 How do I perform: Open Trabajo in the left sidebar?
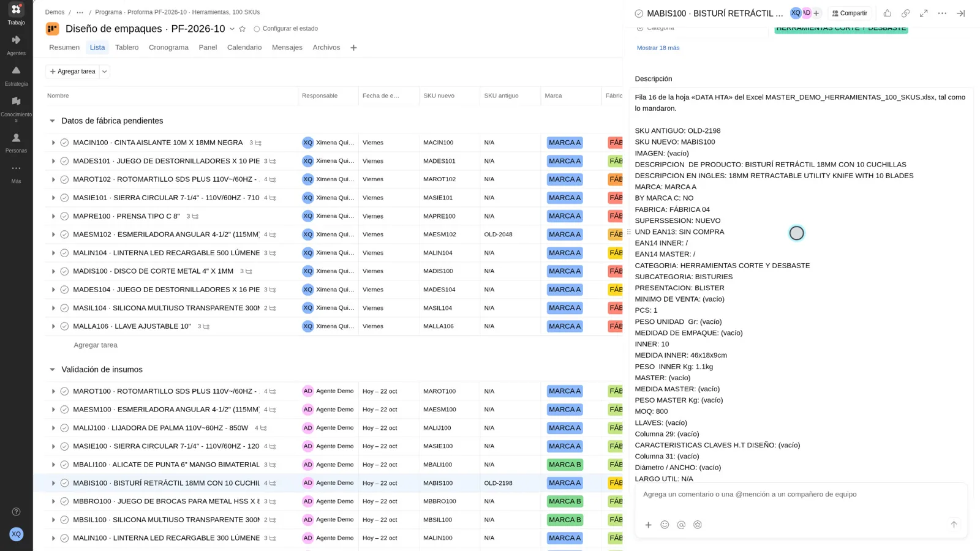16,14
